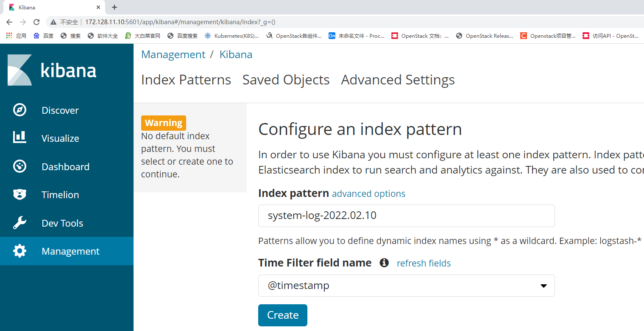The image size is (644, 331).
Task: Open the 百度 bookmark
Action: 43,36
